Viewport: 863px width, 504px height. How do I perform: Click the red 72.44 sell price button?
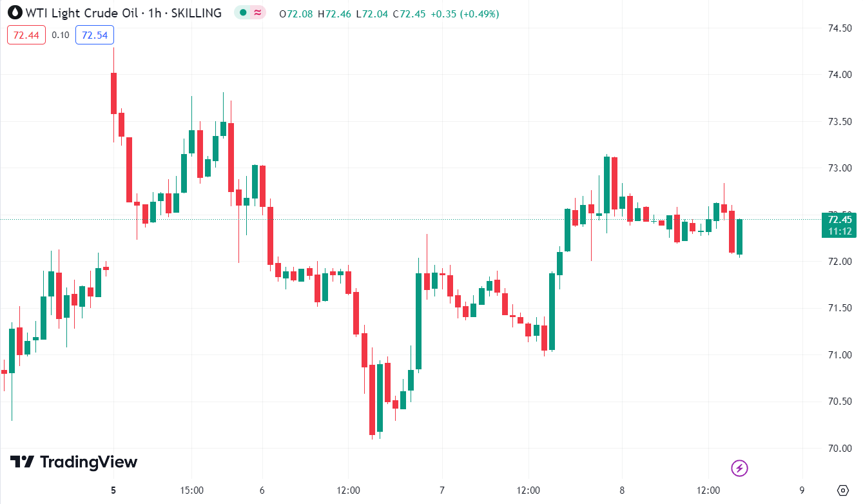(x=26, y=35)
